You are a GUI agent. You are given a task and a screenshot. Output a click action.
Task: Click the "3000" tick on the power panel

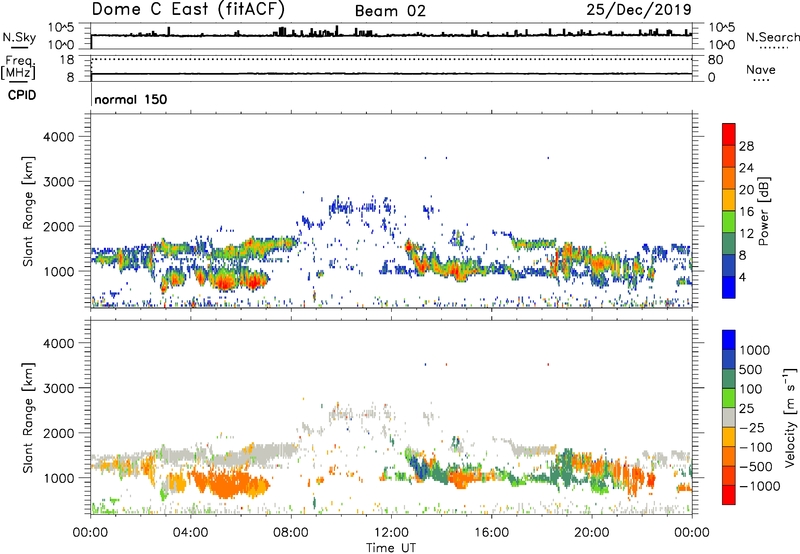pos(59,182)
